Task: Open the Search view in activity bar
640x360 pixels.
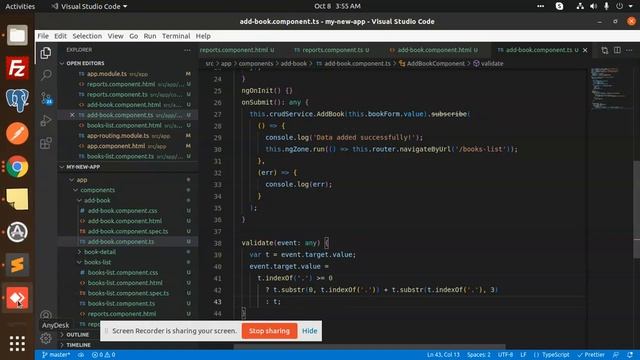Action: (46, 75)
